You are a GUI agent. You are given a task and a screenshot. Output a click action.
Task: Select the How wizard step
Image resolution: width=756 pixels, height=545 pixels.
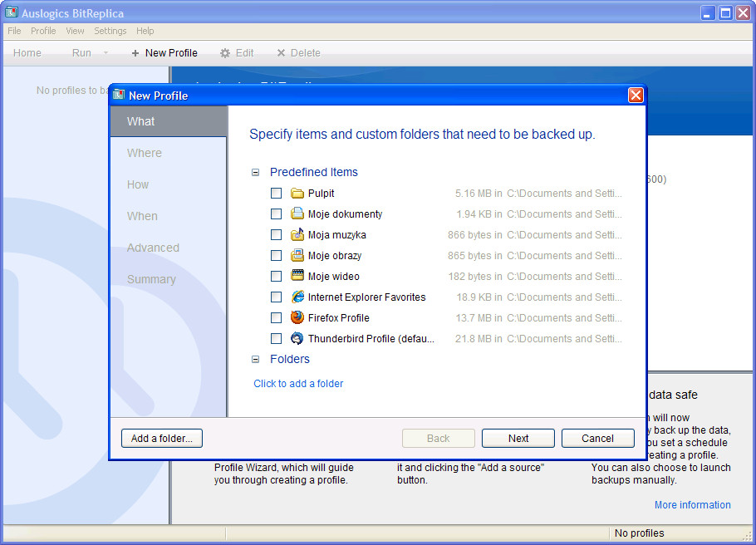pyautogui.click(x=169, y=184)
